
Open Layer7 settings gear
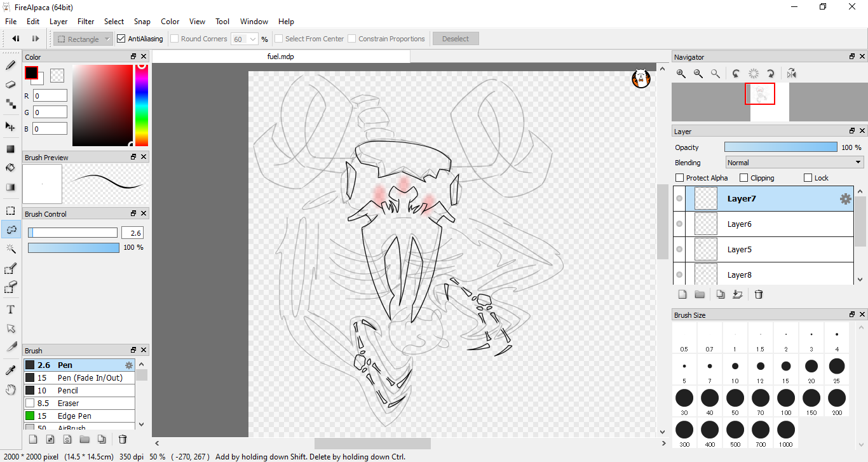coord(845,199)
